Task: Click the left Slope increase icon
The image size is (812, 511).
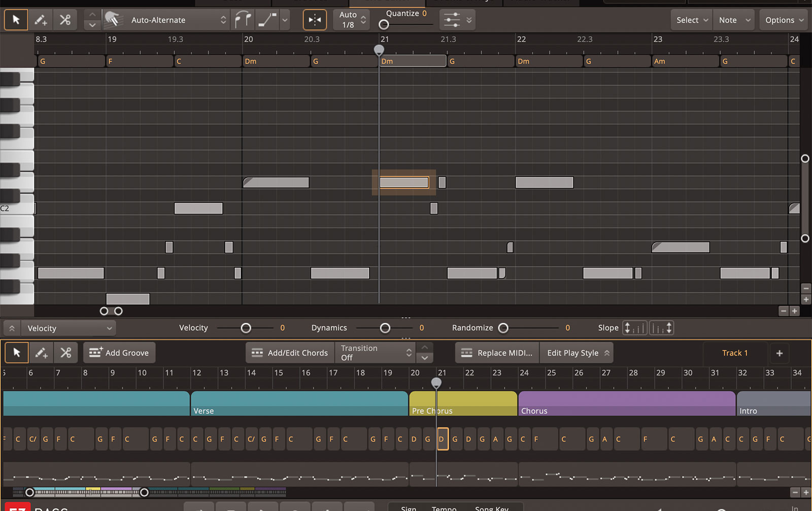Action: [634, 328]
